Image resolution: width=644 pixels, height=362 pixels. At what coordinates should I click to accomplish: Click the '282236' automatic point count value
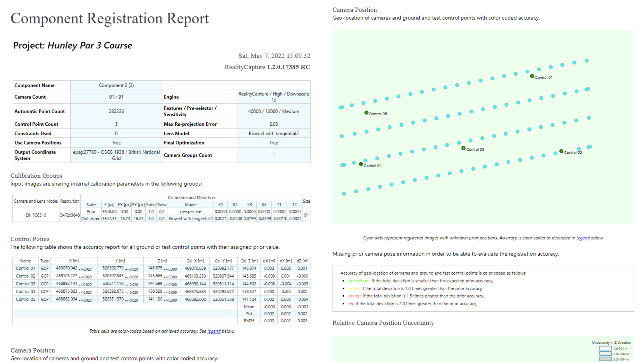116,111
